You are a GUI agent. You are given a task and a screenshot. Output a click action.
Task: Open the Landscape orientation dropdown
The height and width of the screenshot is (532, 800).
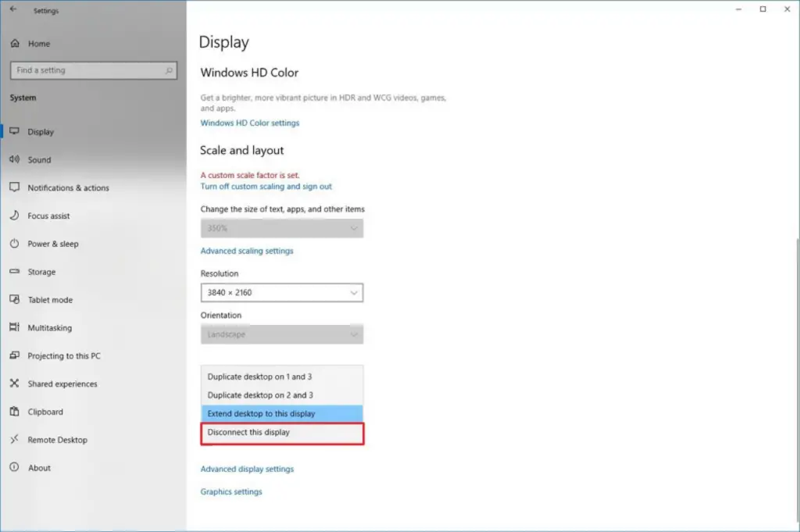tap(281, 334)
